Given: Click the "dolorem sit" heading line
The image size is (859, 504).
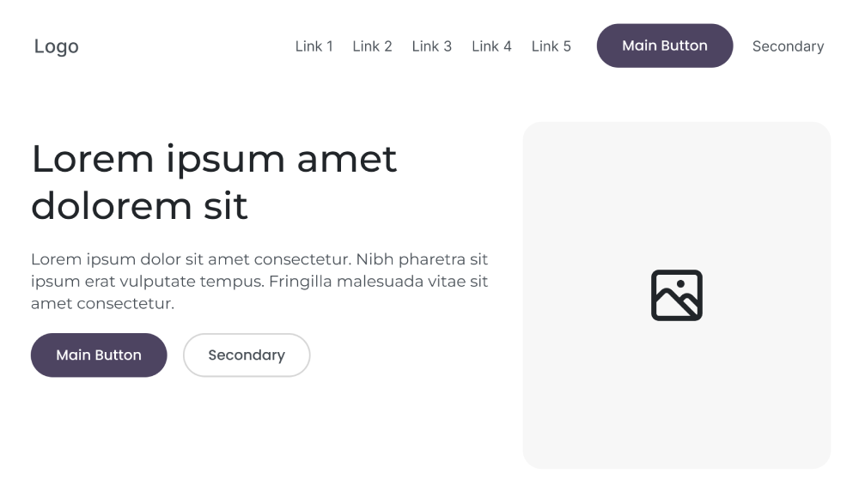Looking at the screenshot, I should [139, 206].
